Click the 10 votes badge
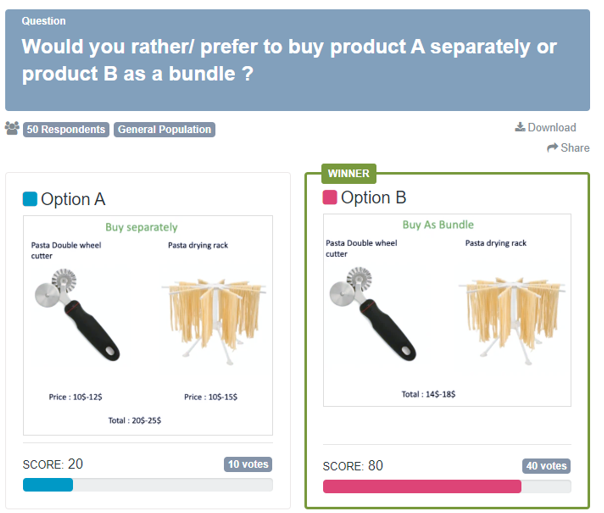The image size is (604, 513). click(248, 464)
